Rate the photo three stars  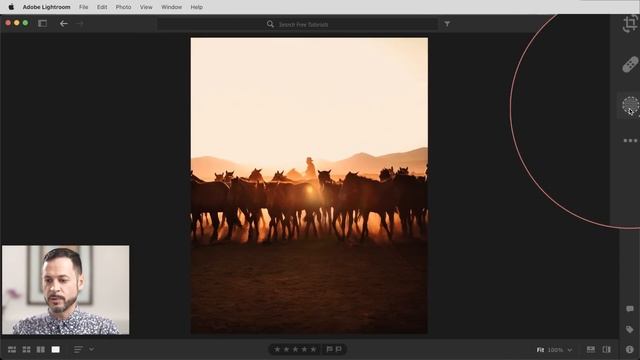(x=295, y=349)
